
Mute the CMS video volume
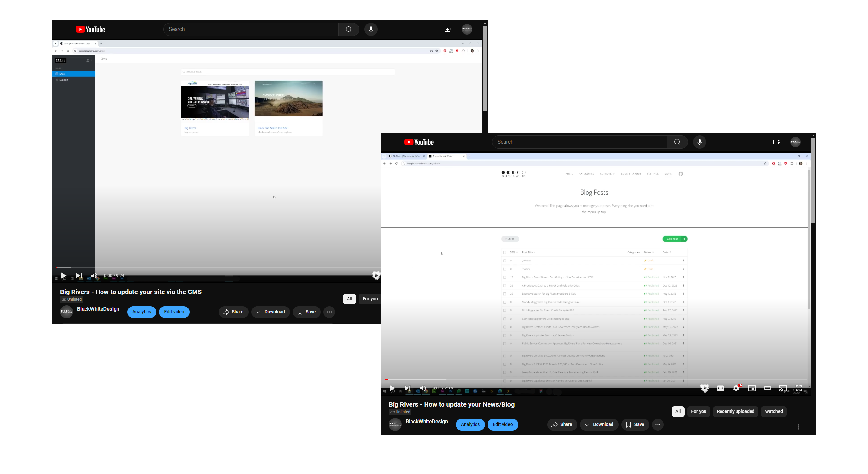pyautogui.click(x=94, y=276)
